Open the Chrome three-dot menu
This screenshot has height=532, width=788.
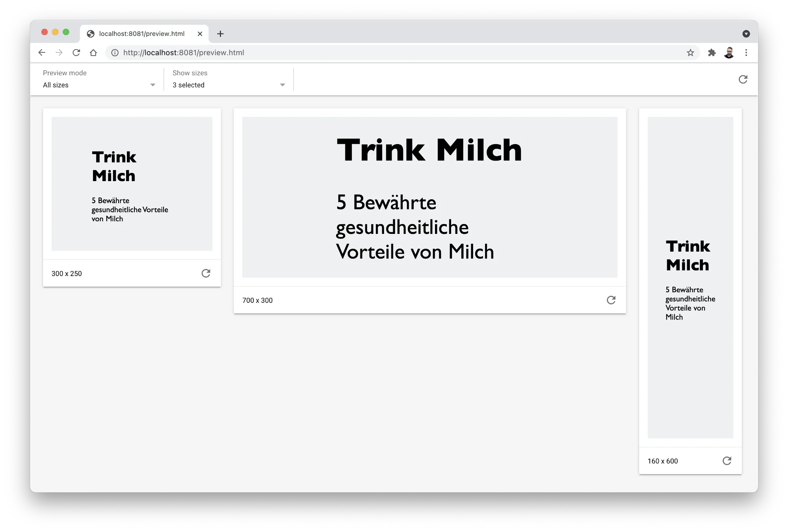point(746,53)
